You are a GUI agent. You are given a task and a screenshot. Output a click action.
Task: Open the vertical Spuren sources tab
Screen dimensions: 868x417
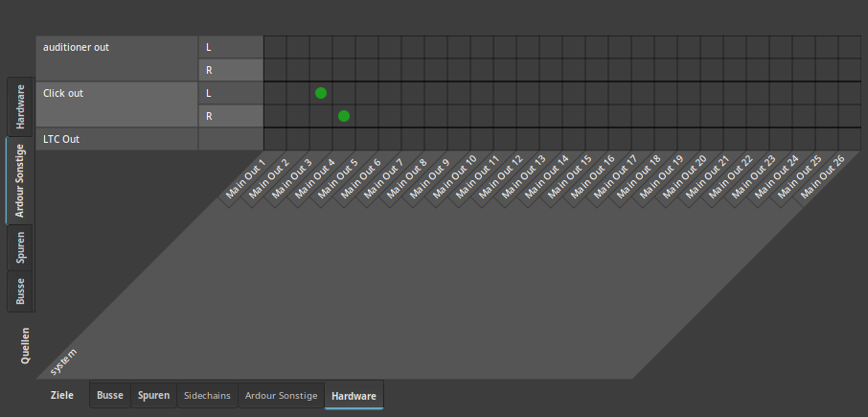[20, 248]
